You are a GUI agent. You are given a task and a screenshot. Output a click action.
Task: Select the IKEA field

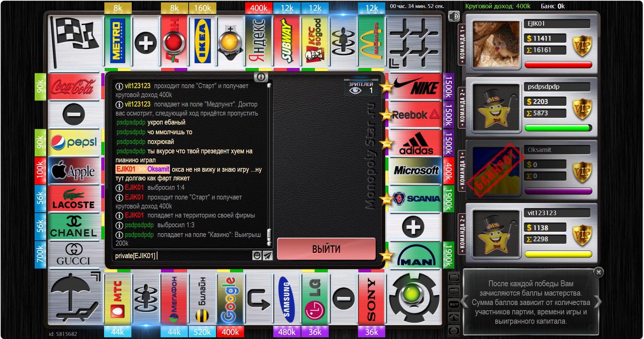[x=203, y=41]
